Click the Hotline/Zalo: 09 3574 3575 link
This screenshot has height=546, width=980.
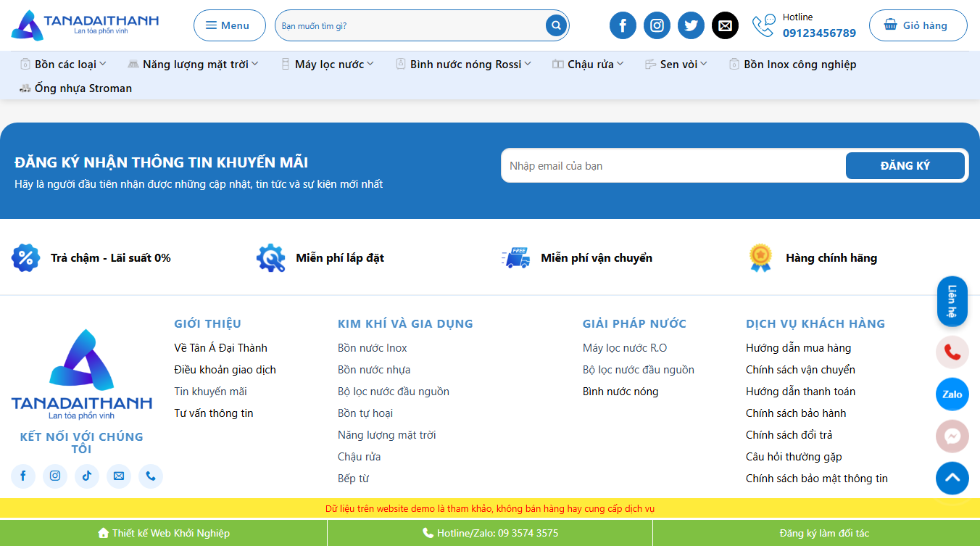click(490, 533)
